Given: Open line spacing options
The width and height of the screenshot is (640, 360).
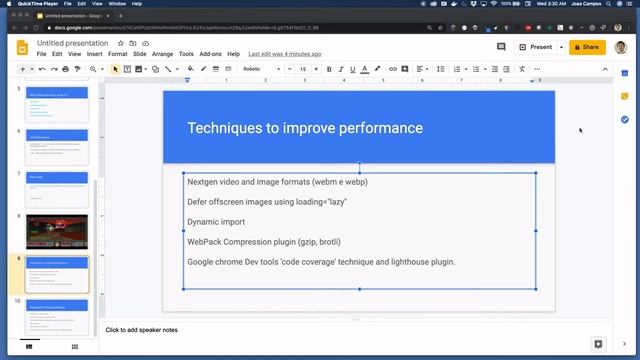Looking at the screenshot, I should coord(441,69).
